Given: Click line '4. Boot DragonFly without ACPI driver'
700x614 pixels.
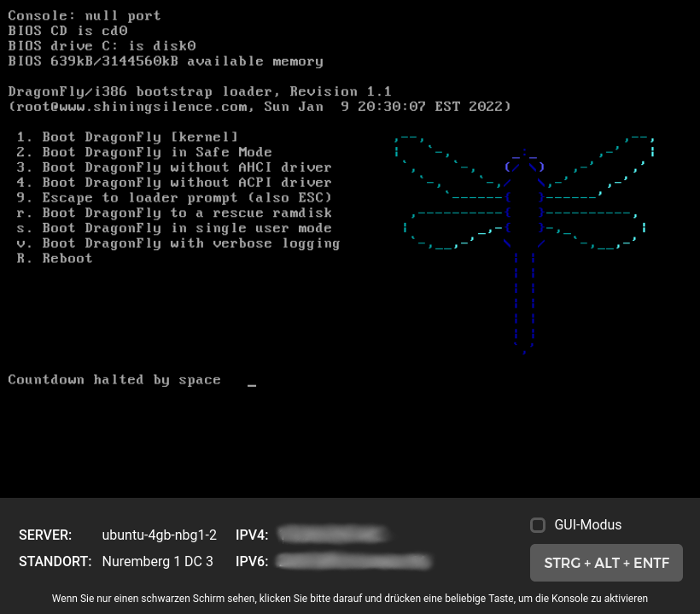Looking at the screenshot, I should 174,183.
